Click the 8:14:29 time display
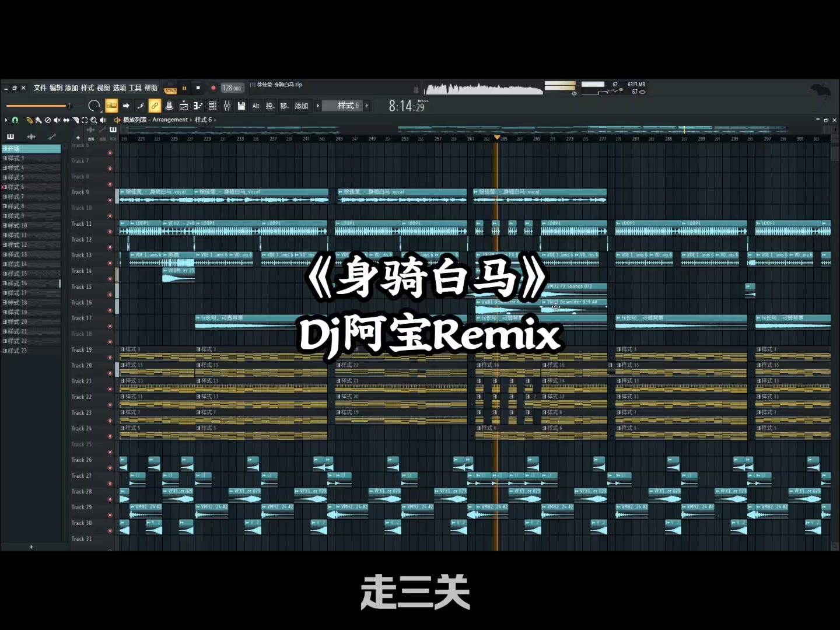Image resolution: width=840 pixels, height=630 pixels. (x=407, y=106)
